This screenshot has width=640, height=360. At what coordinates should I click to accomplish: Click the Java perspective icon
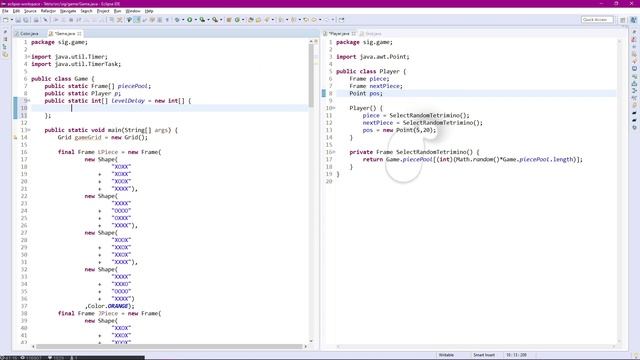pyautogui.click(x=633, y=20)
